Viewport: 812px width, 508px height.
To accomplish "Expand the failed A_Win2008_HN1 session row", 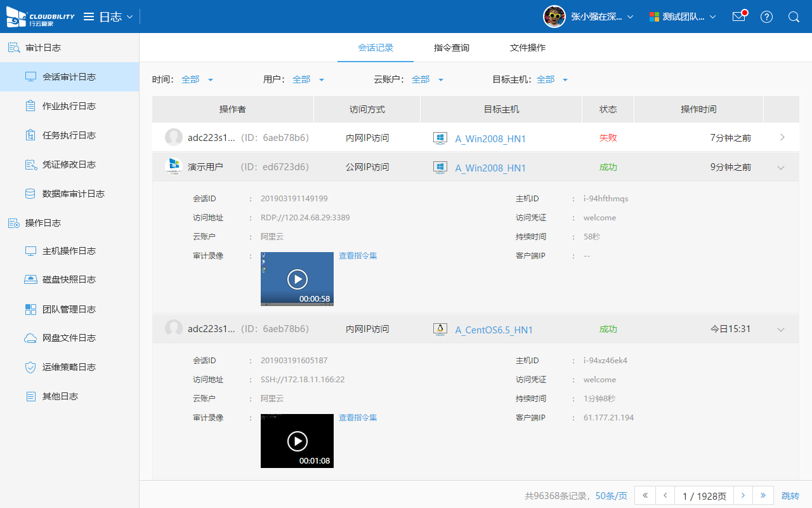I will (x=782, y=137).
